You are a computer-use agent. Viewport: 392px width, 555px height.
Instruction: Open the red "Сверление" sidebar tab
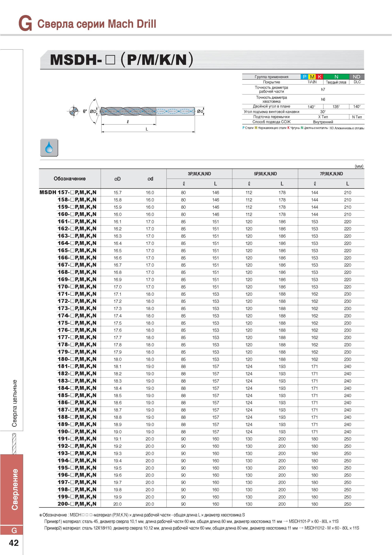[x=12, y=490]
